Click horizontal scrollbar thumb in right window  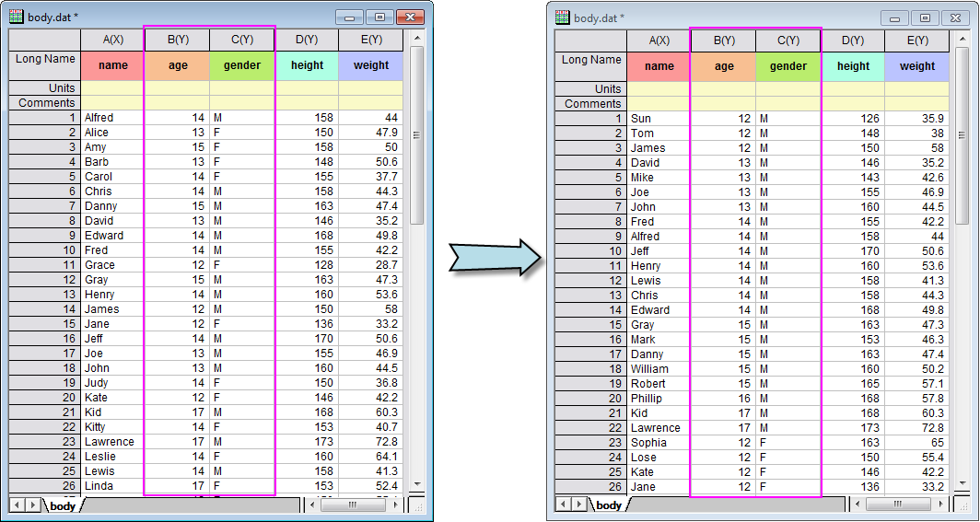897,504
